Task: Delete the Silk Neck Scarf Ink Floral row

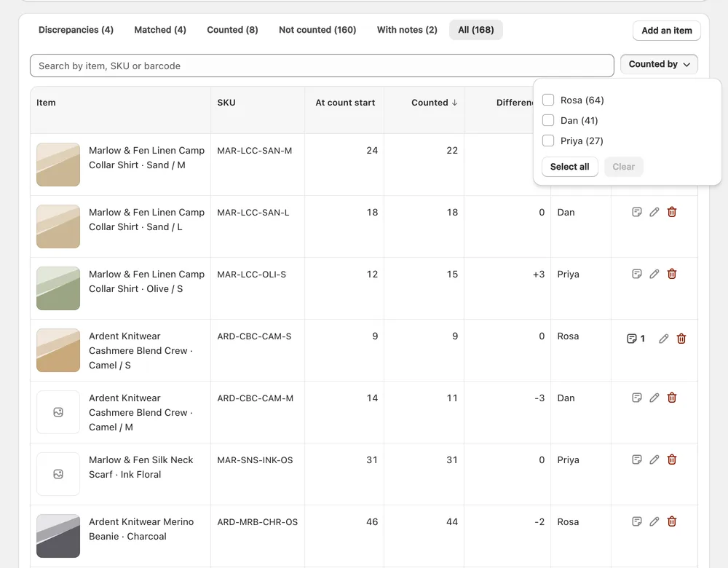Action: 671,459
